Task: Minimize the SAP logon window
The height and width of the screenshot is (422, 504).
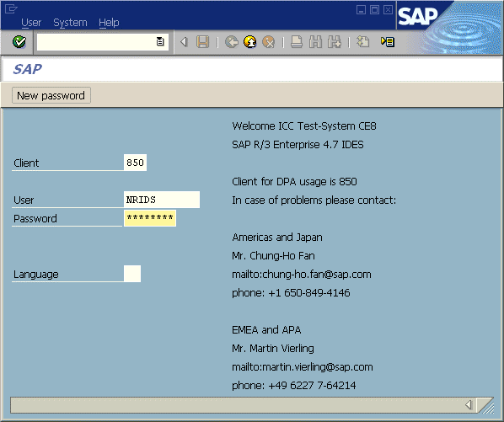Action: pos(361,10)
